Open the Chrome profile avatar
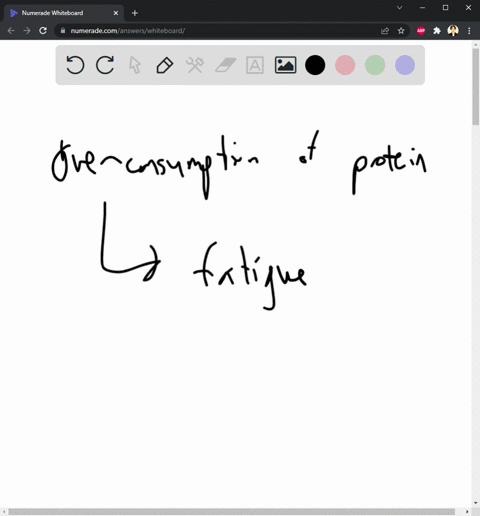Viewport: 480px width, 516px height. coord(453,31)
